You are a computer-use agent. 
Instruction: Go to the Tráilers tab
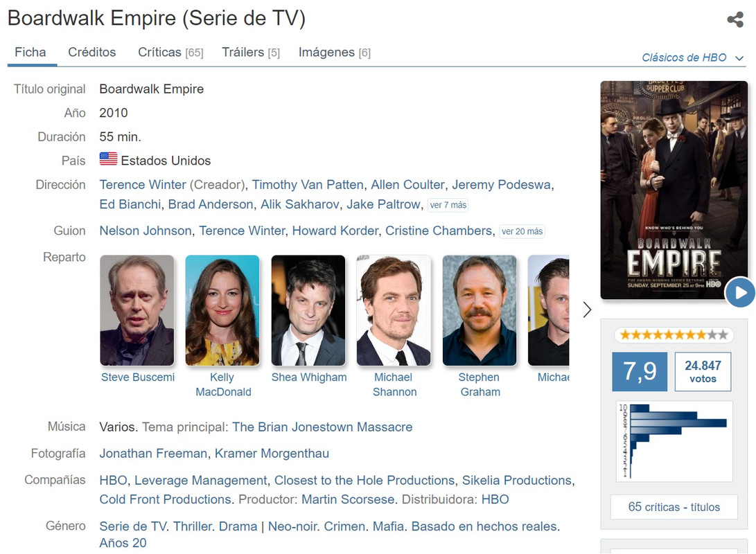click(251, 52)
